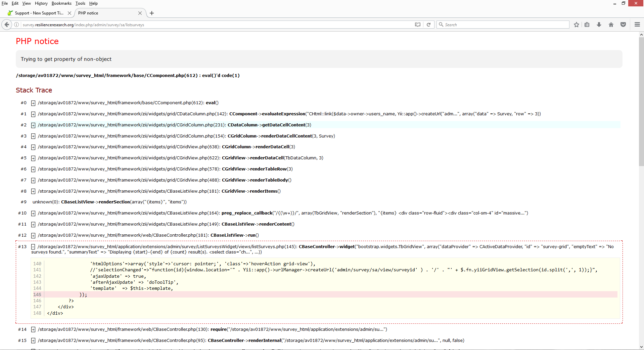644x350 pixels.
Task: Expand stack trace entry #8 renderItems
Action: 33,191
